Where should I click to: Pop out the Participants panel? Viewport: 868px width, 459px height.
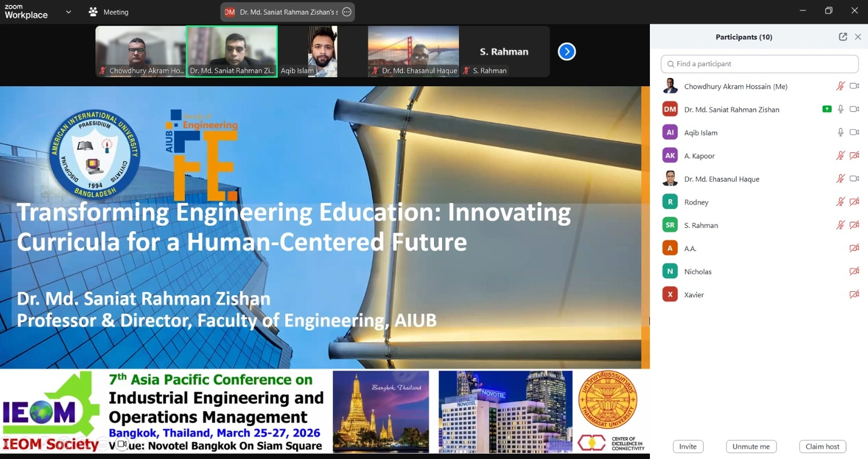(843, 37)
